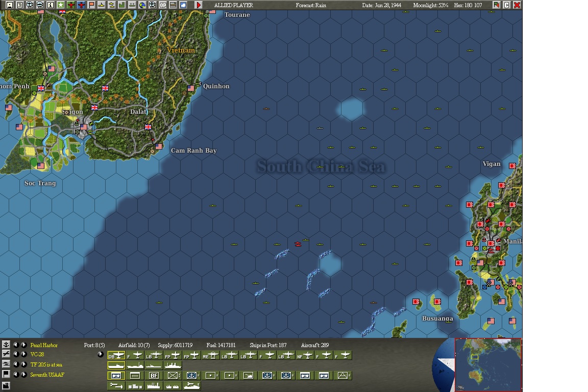This screenshot has width=588, height=392.
Task: Click the flag icon beside Seventh USAAF
Action: (x=6, y=374)
